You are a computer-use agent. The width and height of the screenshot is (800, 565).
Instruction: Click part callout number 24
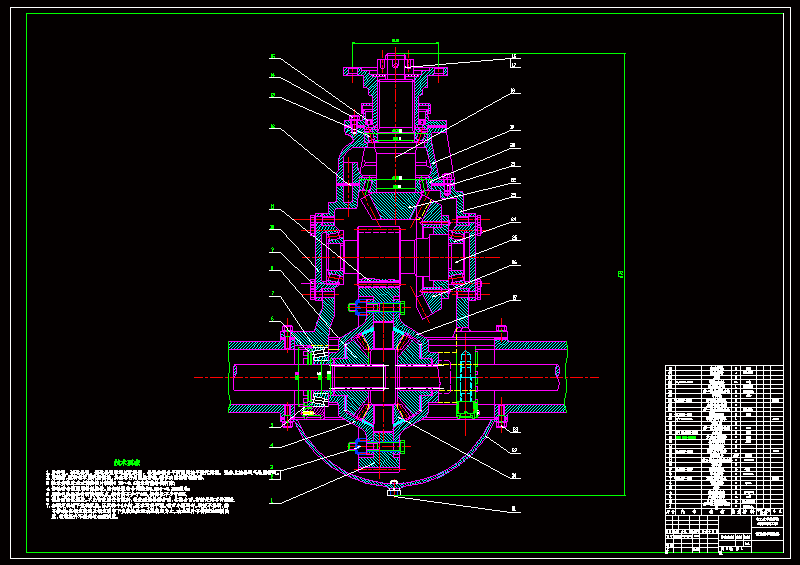514,219
